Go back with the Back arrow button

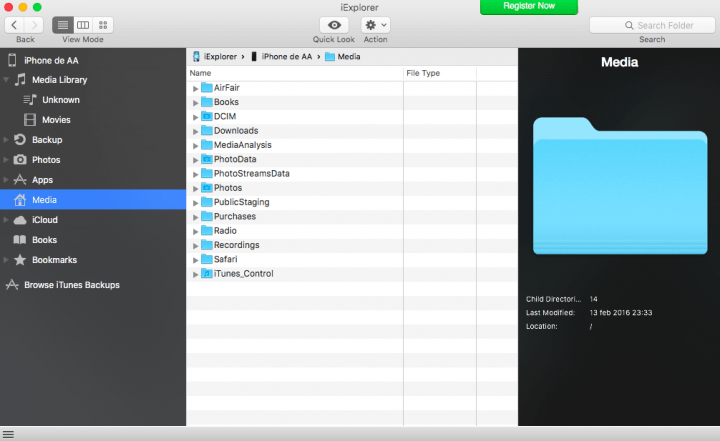[15, 25]
